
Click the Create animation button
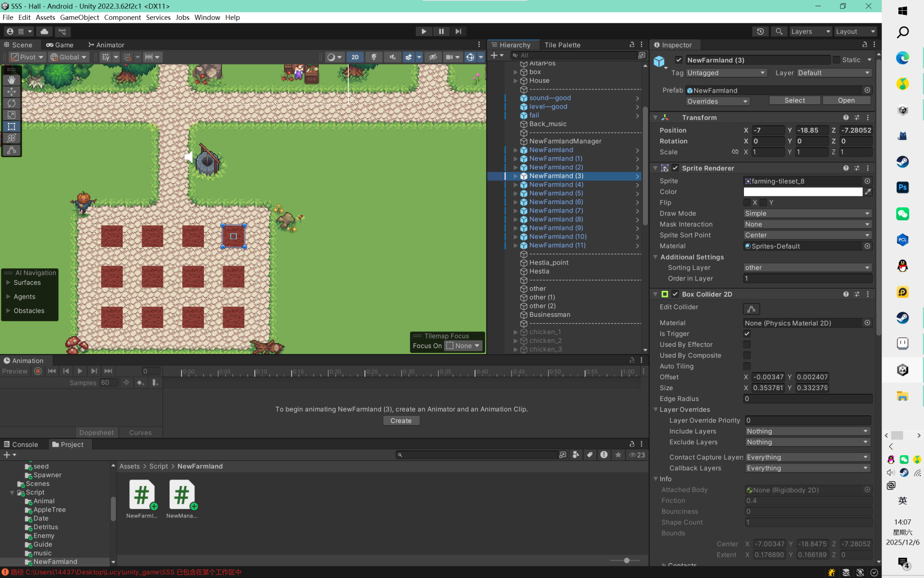pos(401,420)
